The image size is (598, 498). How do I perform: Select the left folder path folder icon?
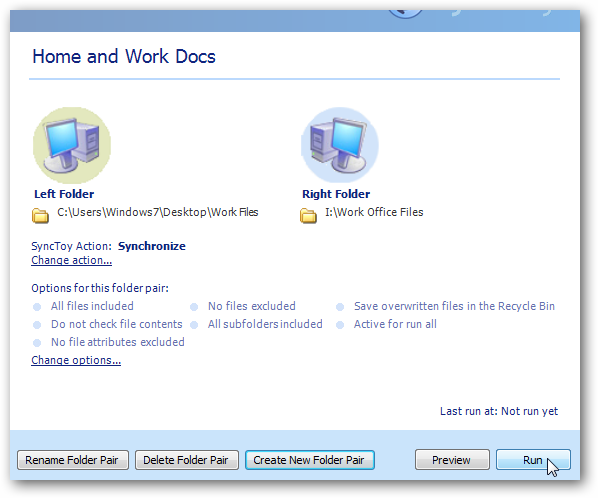coord(40,215)
